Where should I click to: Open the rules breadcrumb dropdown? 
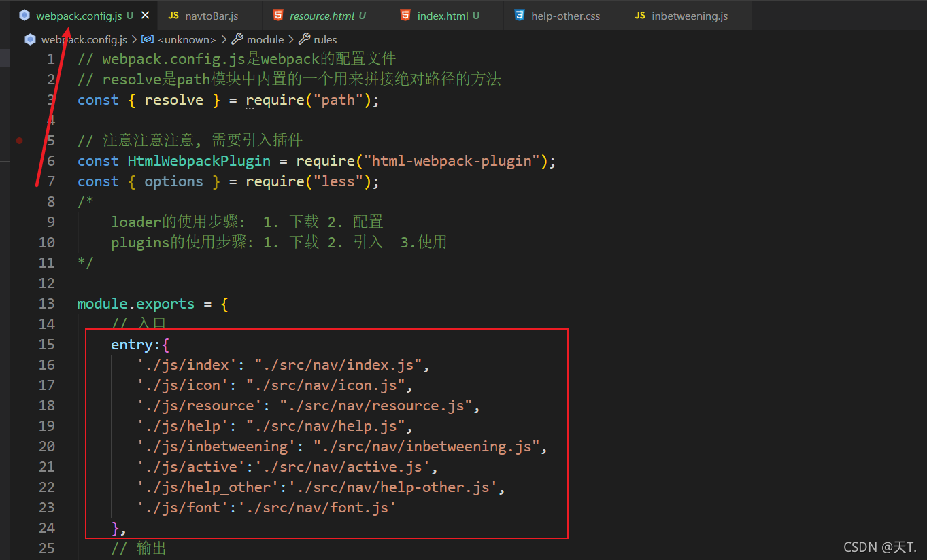click(x=325, y=39)
